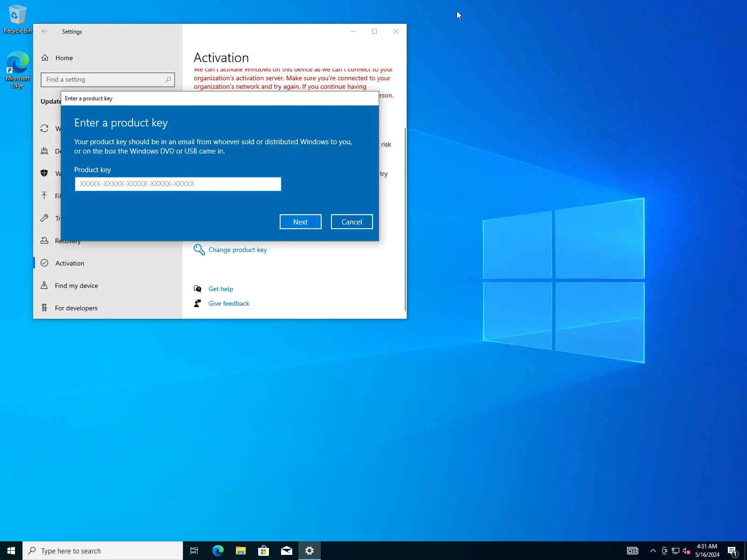Go back using the Settings back arrow
The image size is (747, 560).
tap(44, 31)
